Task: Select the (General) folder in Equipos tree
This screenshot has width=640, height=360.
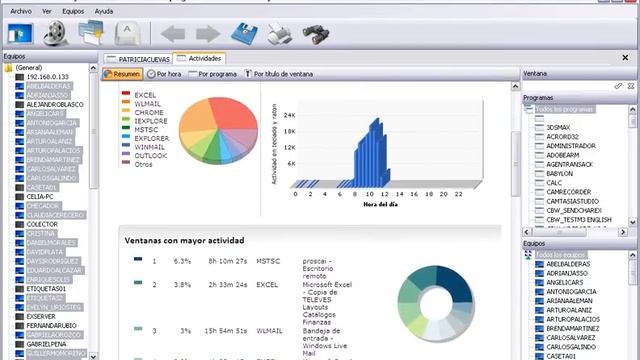Action: tap(29, 68)
